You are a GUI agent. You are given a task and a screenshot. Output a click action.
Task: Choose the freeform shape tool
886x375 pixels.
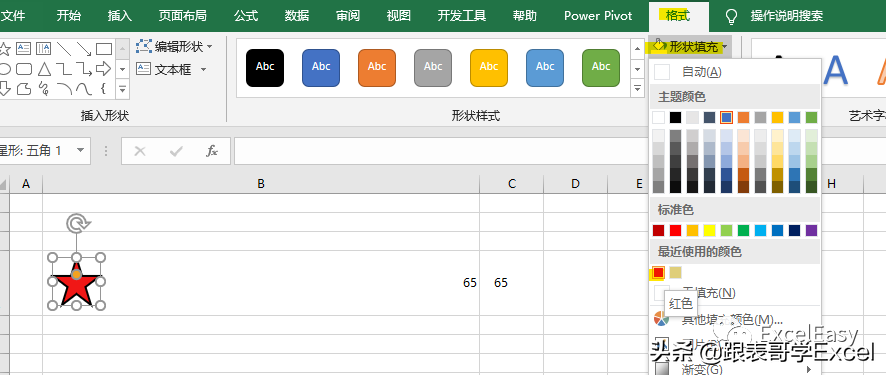[24, 89]
